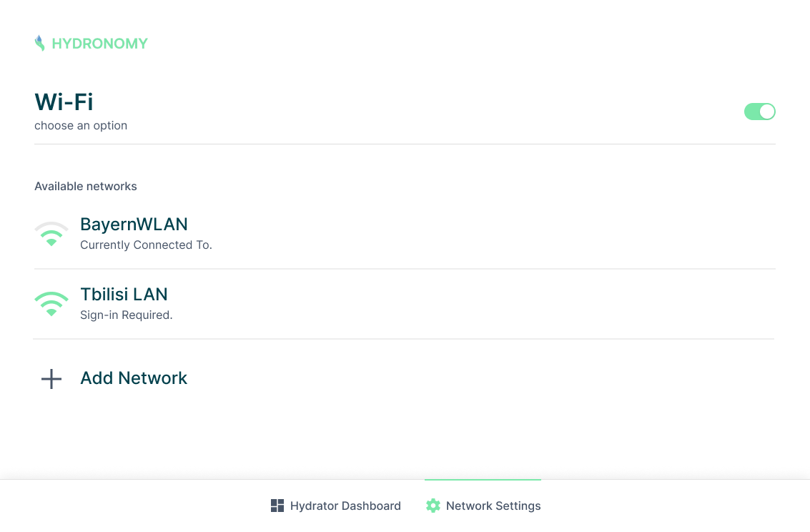Click the "Sign-in Required." status text
Screen dimensions: 810x532
[126, 315]
